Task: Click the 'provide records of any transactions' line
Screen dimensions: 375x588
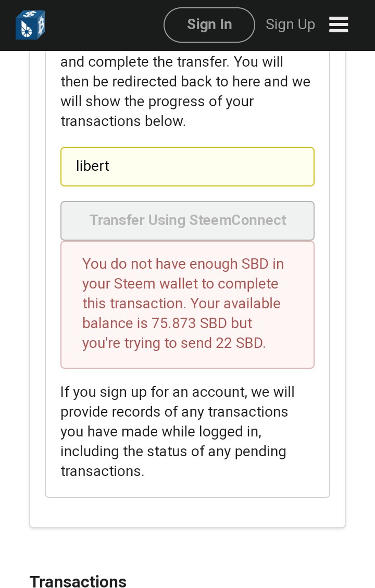Action: tap(174, 411)
